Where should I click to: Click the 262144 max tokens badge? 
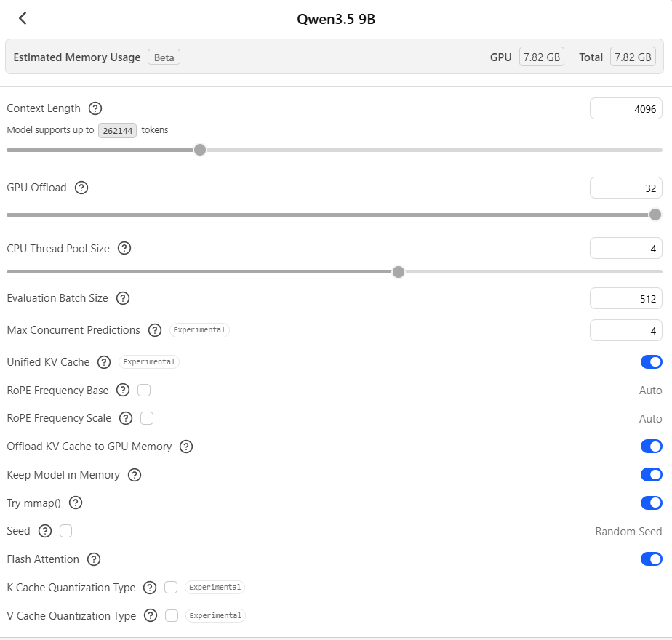point(117,130)
